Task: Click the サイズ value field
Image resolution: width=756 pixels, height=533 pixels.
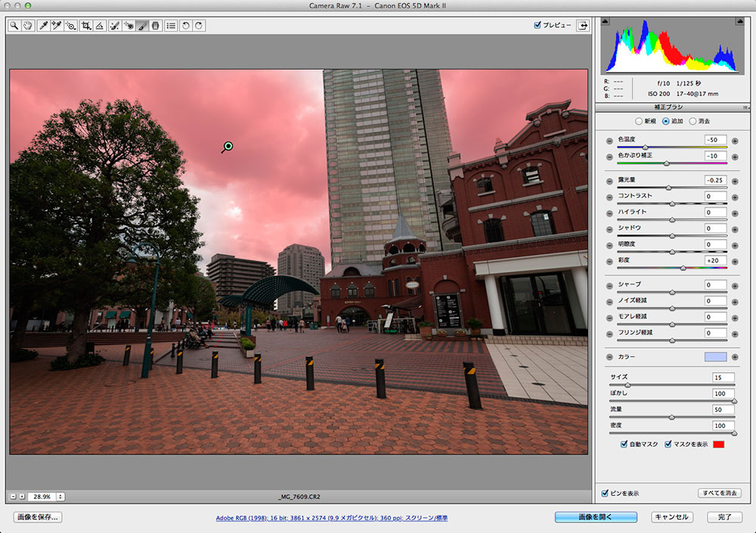Action: 723,378
